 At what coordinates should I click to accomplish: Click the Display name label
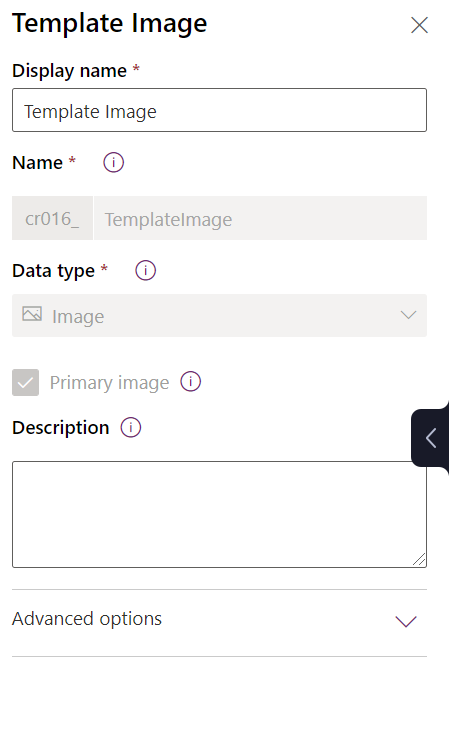(69, 71)
